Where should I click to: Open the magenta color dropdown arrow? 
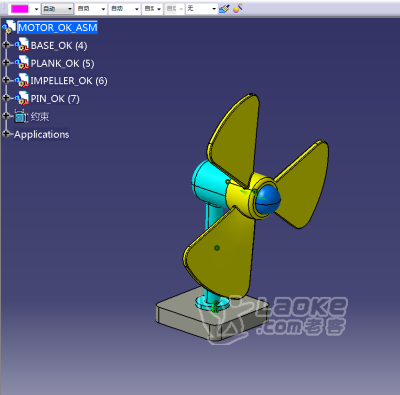pos(36,9)
